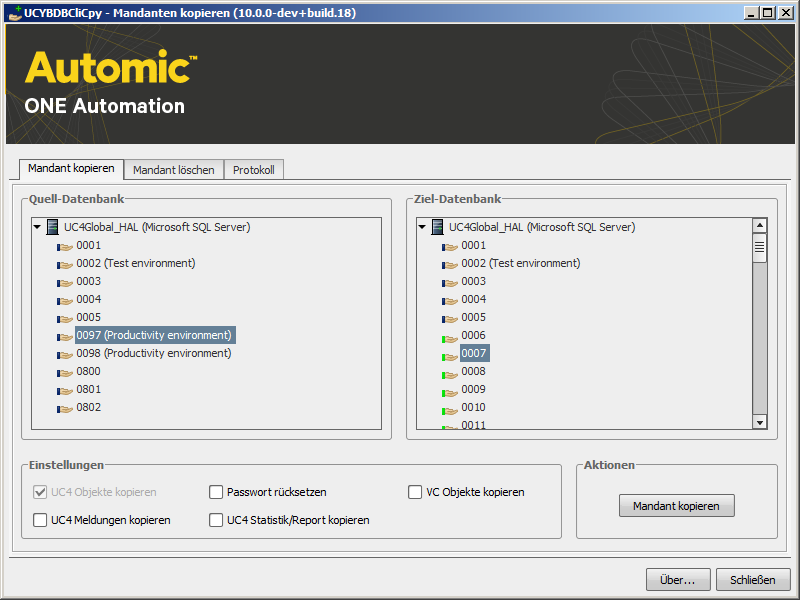This screenshot has height=600, width=800.
Task: Start copy with Mandant kopieren button
Action: pyautogui.click(x=677, y=506)
